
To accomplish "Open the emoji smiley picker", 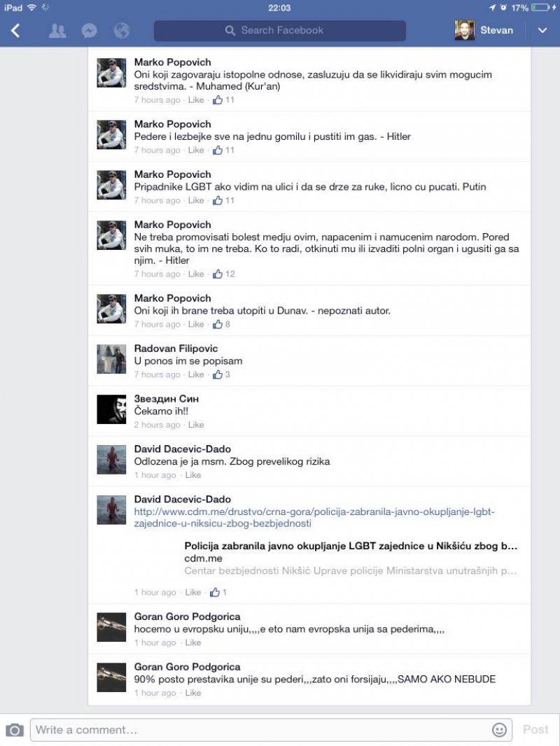I will pyautogui.click(x=499, y=730).
